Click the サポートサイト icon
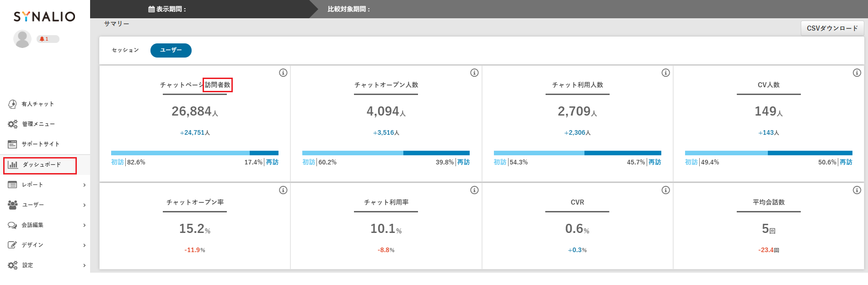Image resolution: width=868 pixels, height=285 pixels. tap(12, 144)
